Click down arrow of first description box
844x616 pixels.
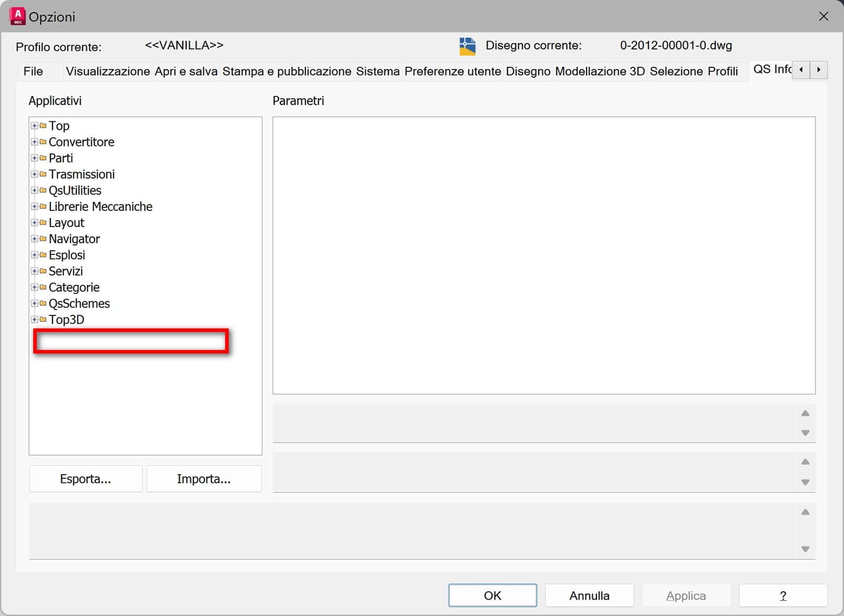pyautogui.click(x=805, y=433)
